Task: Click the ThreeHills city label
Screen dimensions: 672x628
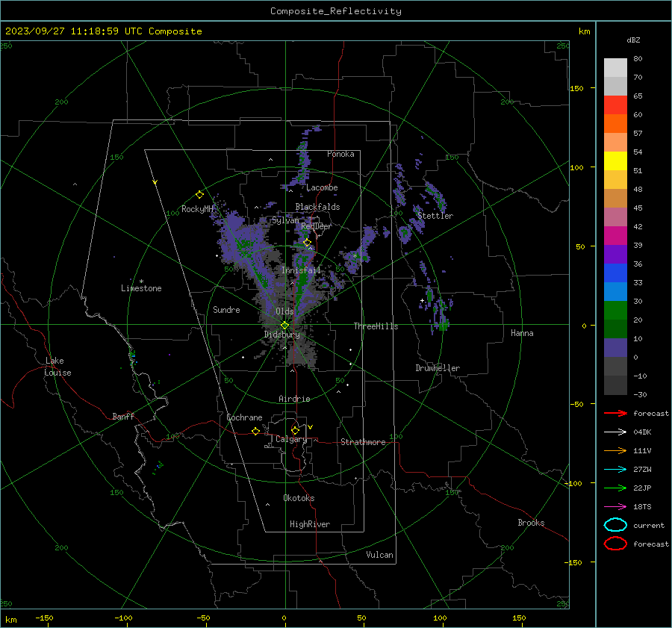Action: point(376,326)
